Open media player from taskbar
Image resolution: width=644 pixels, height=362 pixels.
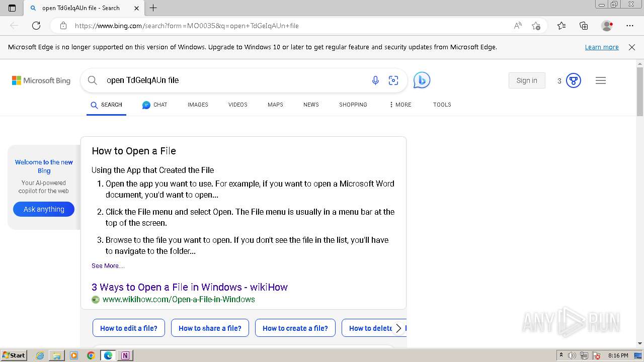74,355
